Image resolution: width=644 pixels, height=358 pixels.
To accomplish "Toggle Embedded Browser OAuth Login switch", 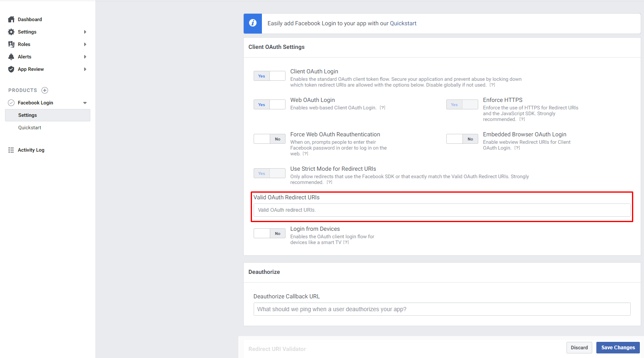I will pyautogui.click(x=462, y=139).
